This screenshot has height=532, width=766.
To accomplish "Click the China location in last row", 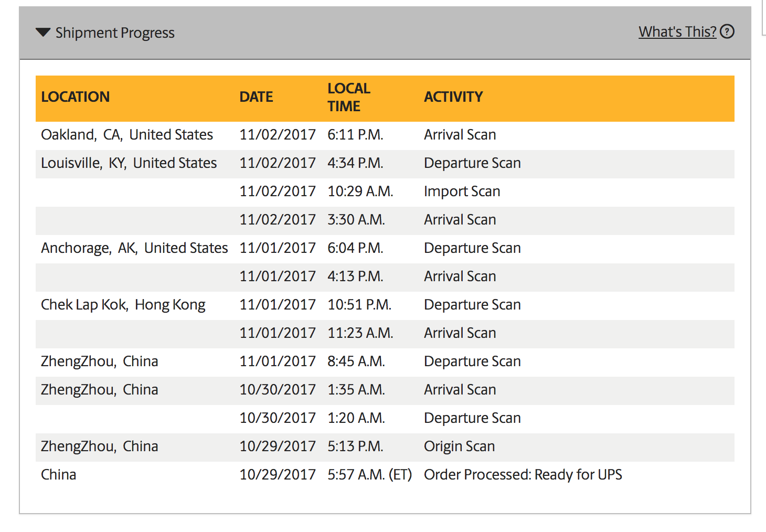I will coord(59,475).
